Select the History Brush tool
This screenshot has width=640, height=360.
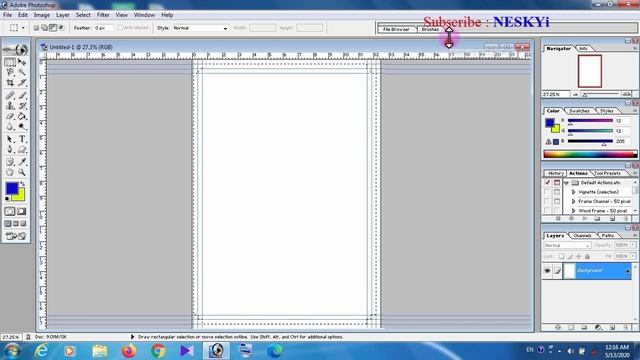click(22, 106)
